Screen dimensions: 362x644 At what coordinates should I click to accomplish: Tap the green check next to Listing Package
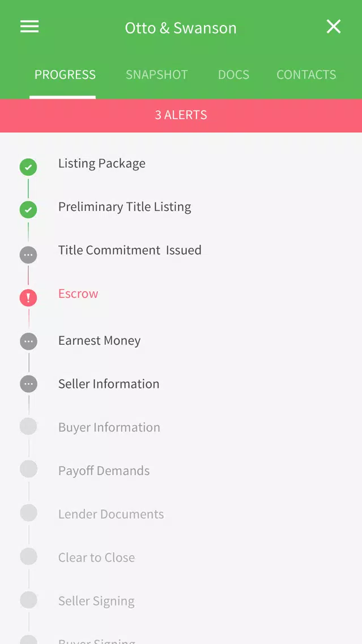click(x=28, y=167)
